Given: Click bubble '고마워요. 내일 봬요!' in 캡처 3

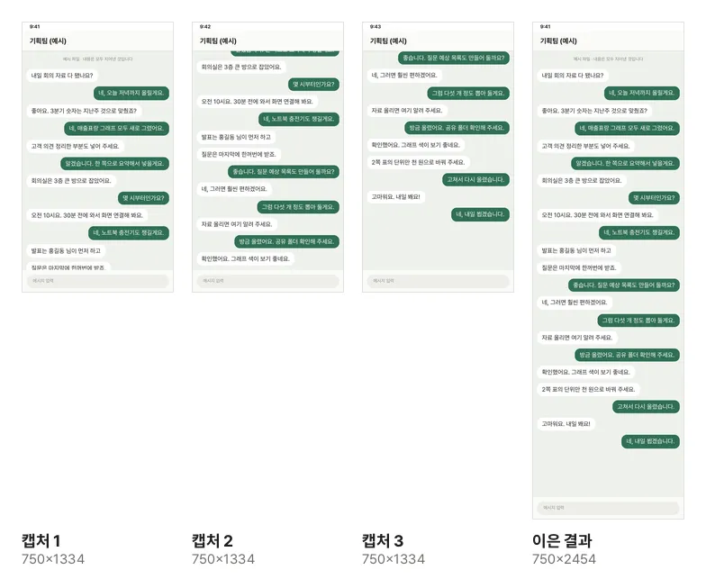Looking at the screenshot, I should tap(396, 196).
